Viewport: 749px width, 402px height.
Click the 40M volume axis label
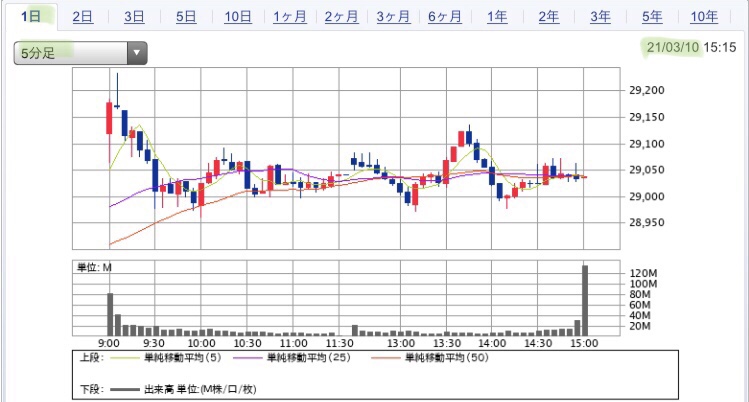[x=640, y=316]
